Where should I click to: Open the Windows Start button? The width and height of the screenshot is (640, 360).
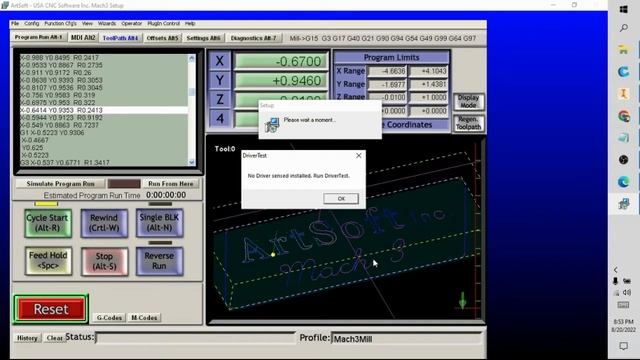623,9
